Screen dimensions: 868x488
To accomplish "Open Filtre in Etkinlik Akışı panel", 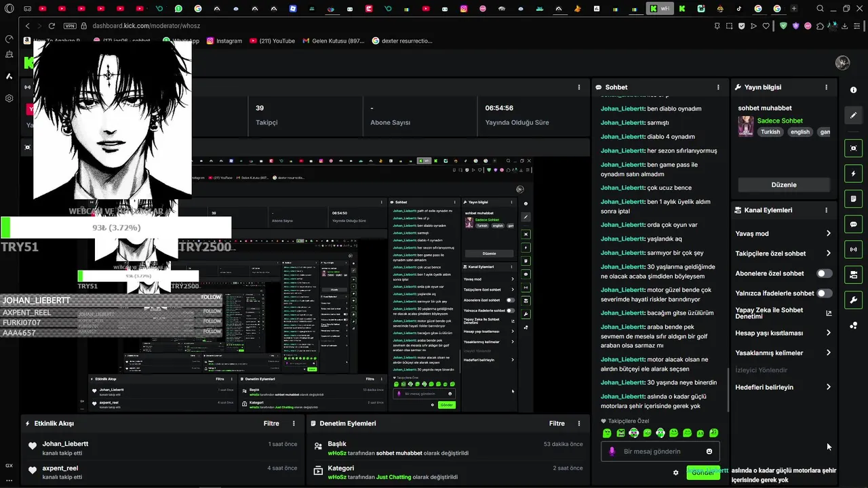I will (271, 424).
